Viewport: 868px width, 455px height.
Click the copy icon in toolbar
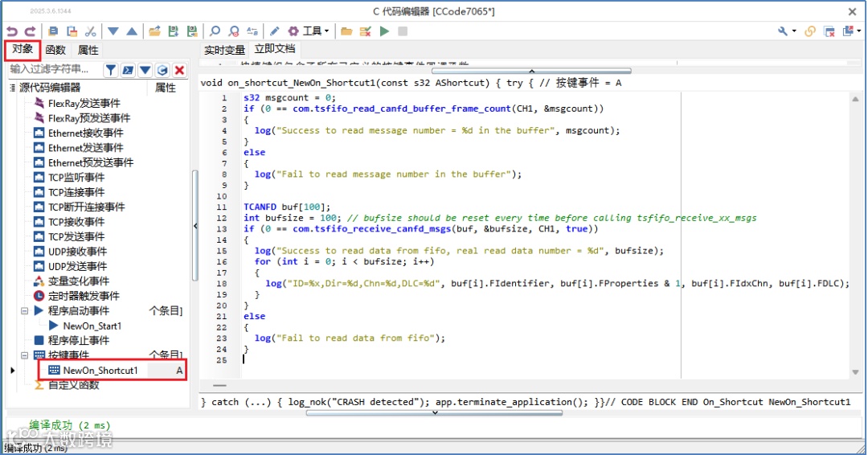53,31
